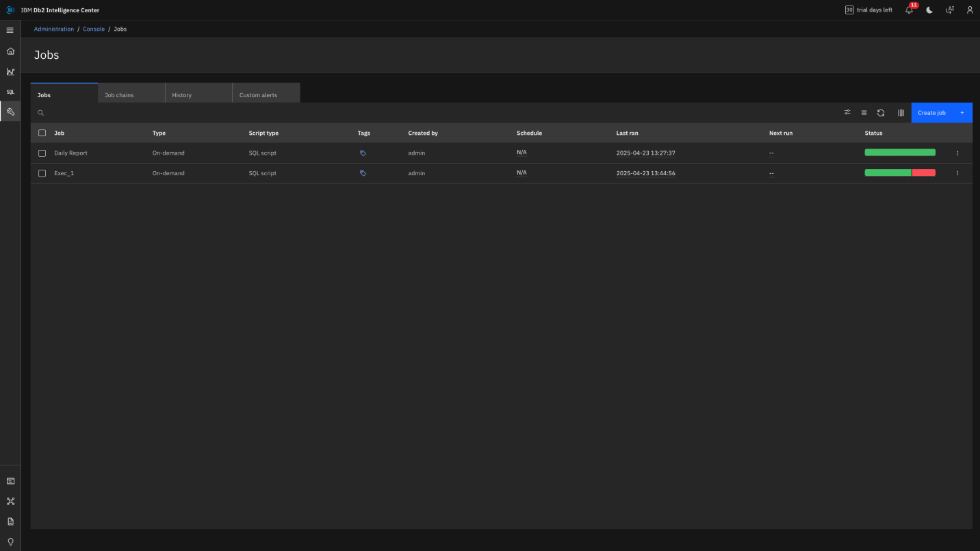
Task: Open the AI assistant icon
Action: [x=950, y=10]
